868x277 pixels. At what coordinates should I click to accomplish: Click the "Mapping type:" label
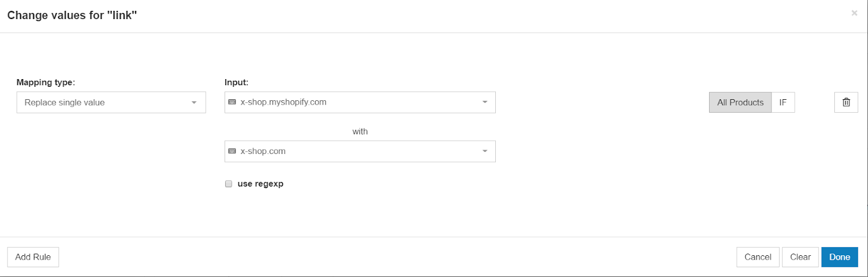pyautogui.click(x=46, y=82)
